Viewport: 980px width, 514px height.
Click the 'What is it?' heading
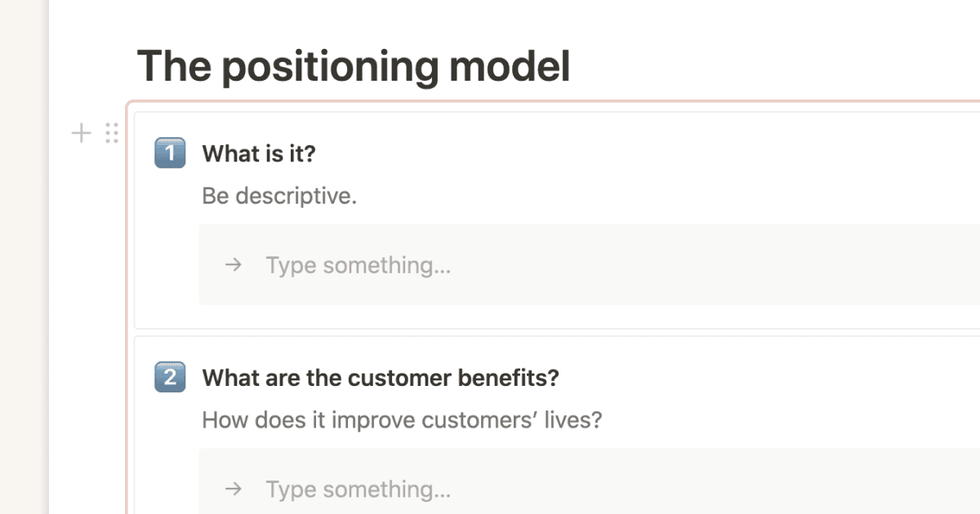coord(258,153)
